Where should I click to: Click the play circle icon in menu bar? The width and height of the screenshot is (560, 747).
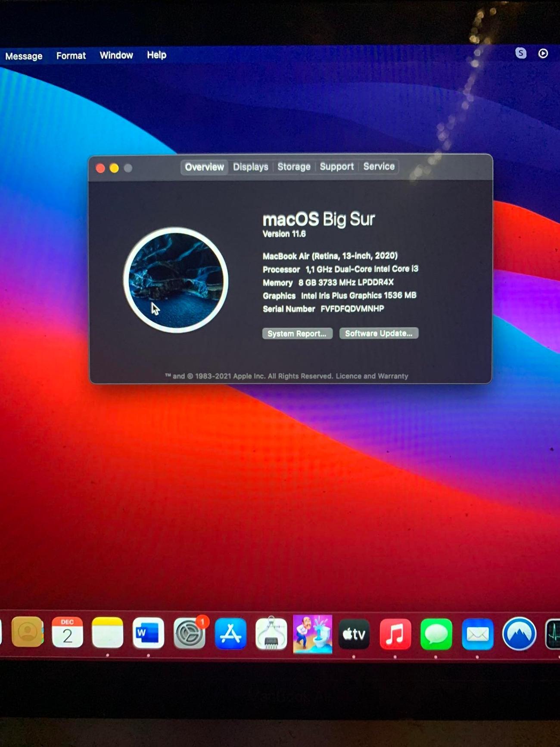tap(543, 53)
